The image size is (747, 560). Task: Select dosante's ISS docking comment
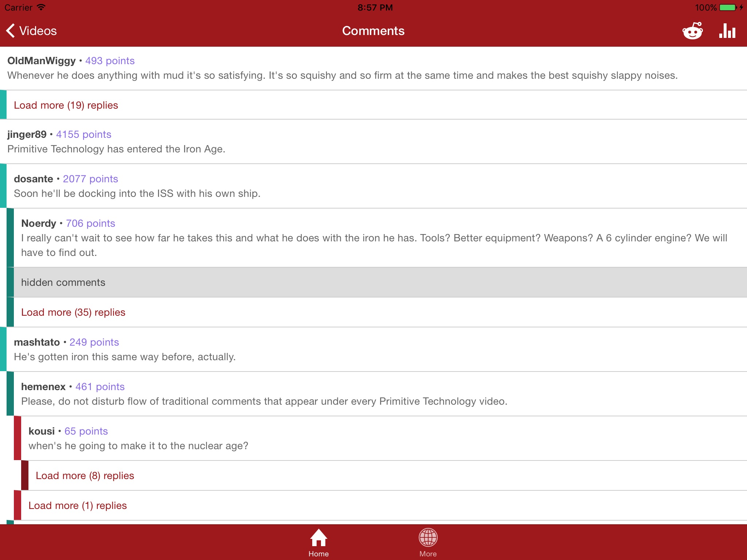coord(137,194)
